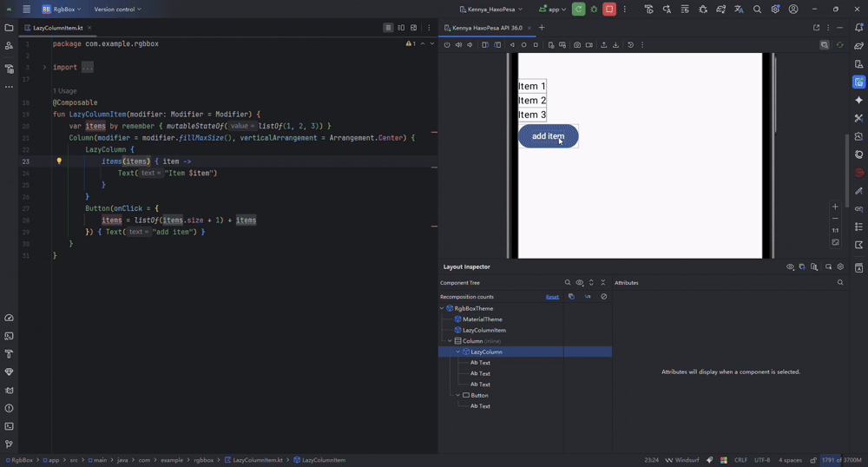Open the hamburger main menu

coord(27,10)
